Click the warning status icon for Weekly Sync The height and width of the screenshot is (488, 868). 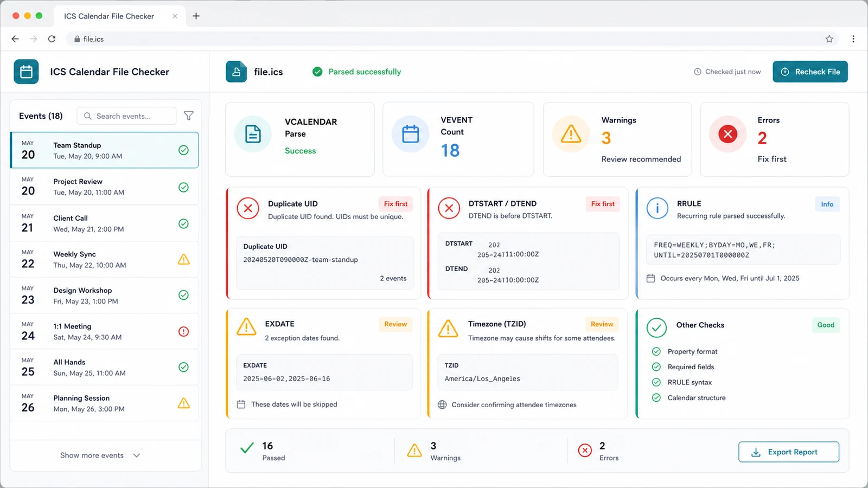[x=184, y=259]
